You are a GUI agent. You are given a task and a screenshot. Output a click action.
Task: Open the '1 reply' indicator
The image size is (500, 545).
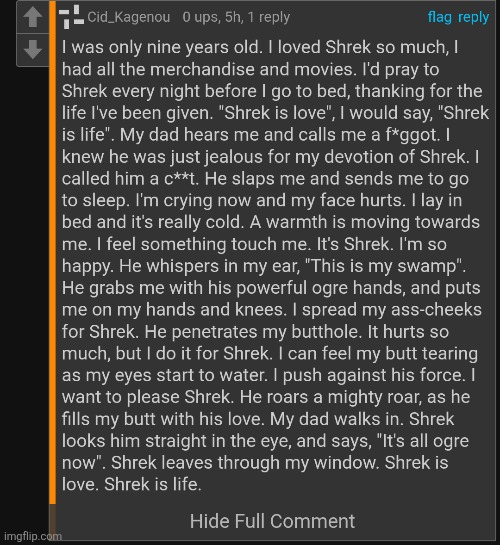click(x=269, y=17)
